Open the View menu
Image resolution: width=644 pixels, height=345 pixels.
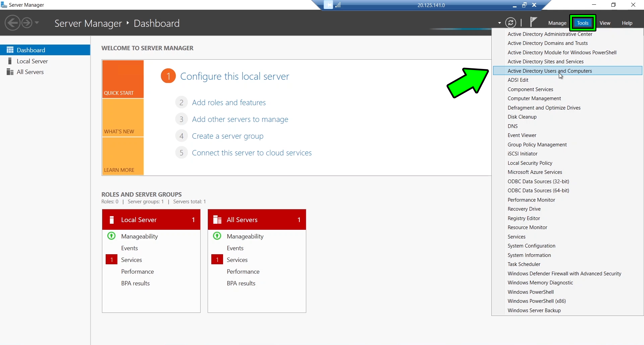pyautogui.click(x=605, y=23)
